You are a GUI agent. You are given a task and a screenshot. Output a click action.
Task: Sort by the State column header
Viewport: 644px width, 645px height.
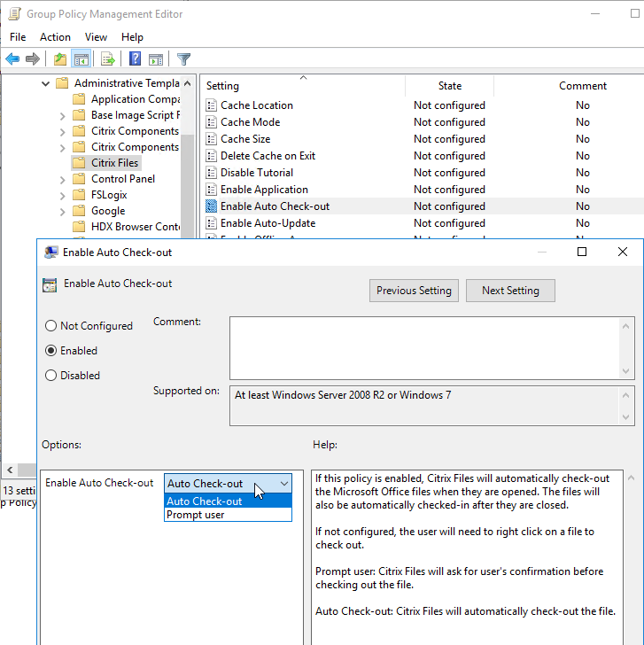pyautogui.click(x=449, y=86)
